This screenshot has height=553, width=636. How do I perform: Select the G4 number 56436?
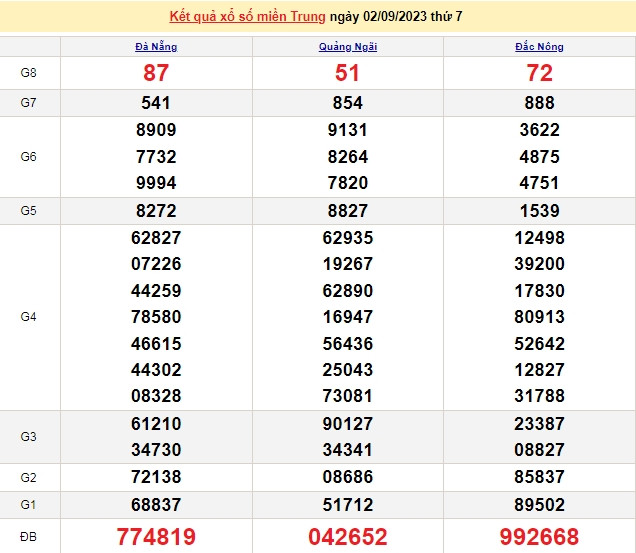click(x=348, y=343)
